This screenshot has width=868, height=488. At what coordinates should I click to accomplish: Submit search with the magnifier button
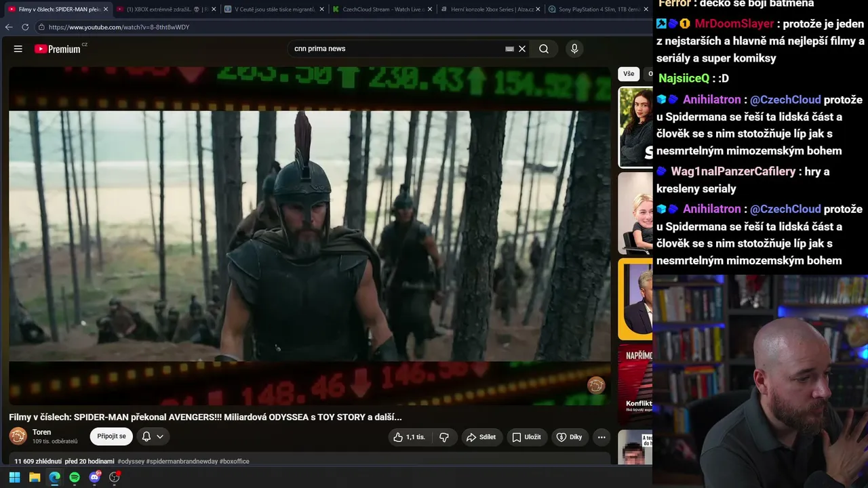pos(544,49)
